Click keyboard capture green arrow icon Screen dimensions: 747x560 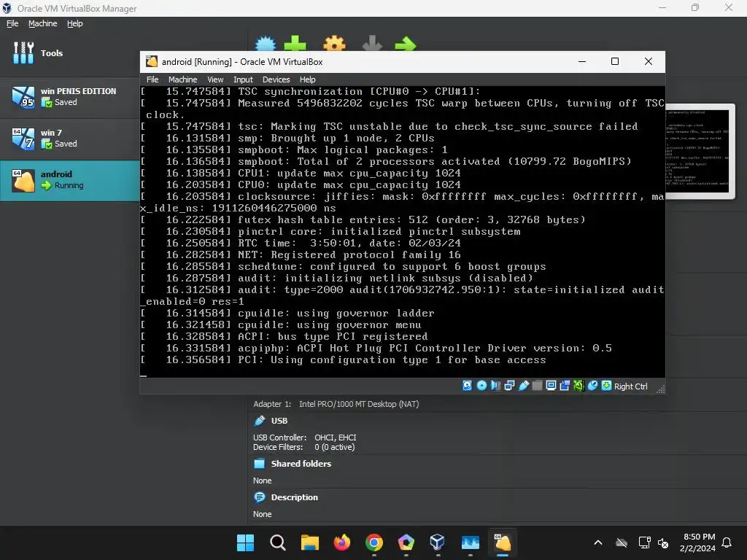tap(606, 386)
